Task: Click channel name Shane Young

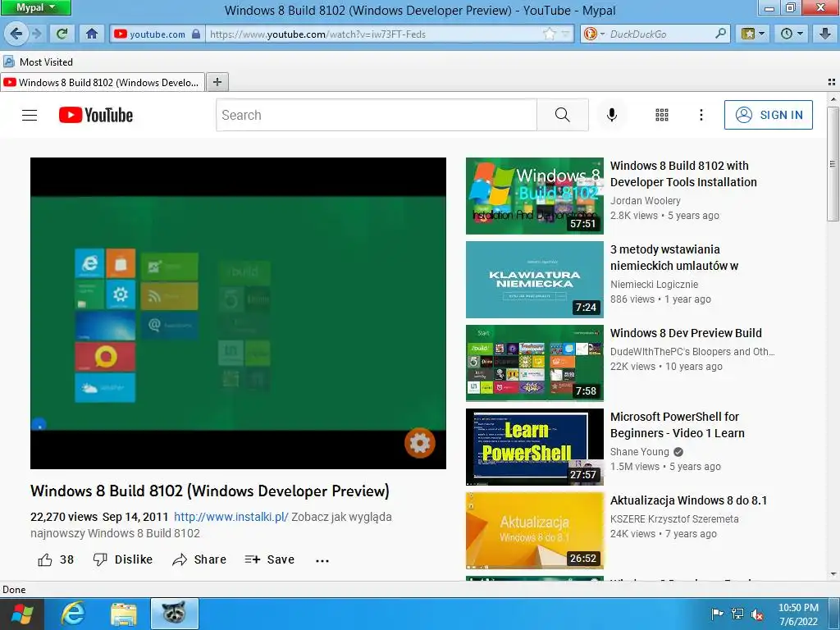Action: [640, 452]
